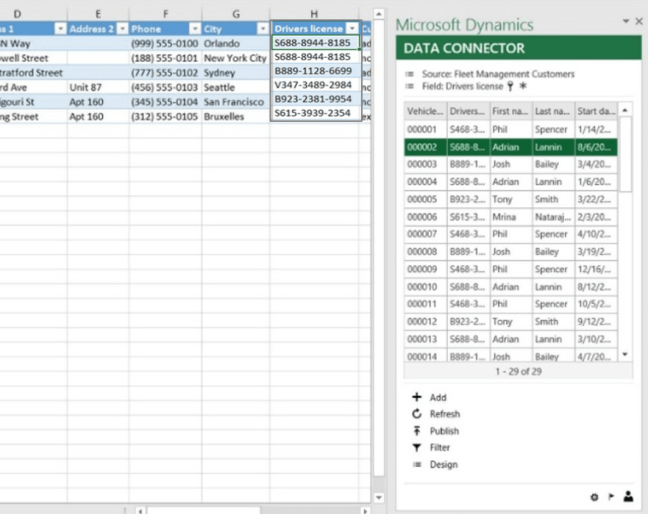Click the Design list icon
Screen dimensions: 648x514
point(417,464)
